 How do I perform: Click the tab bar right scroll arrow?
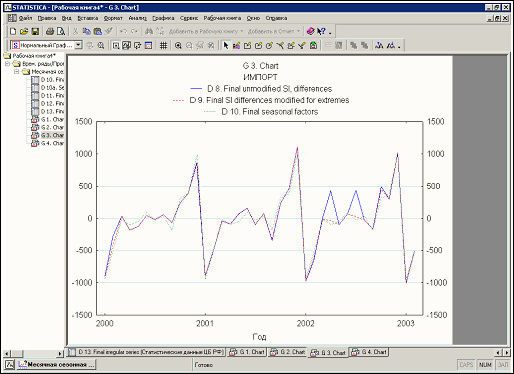point(507,352)
